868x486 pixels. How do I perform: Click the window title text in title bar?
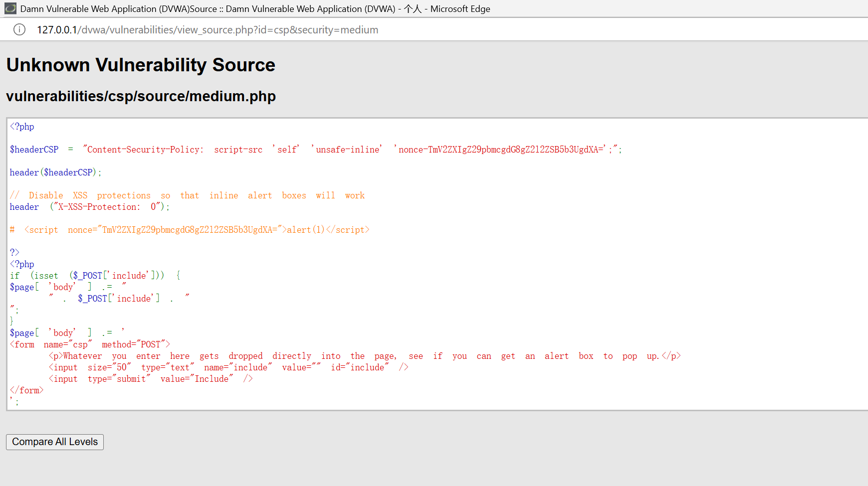[x=255, y=9]
